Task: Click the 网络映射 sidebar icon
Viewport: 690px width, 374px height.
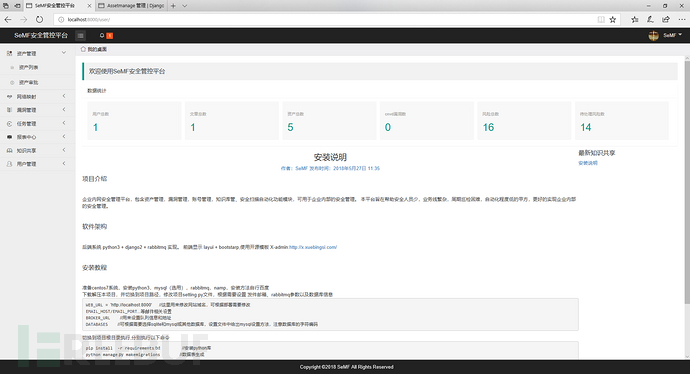Action: pyautogui.click(x=10, y=96)
